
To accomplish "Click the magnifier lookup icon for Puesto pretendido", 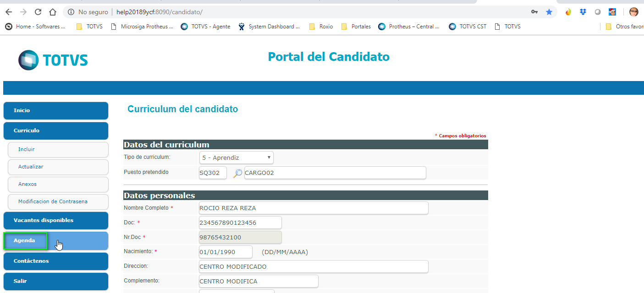I will pos(237,173).
